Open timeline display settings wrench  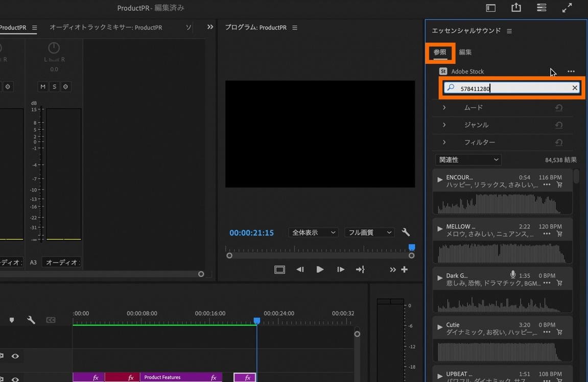coord(31,320)
